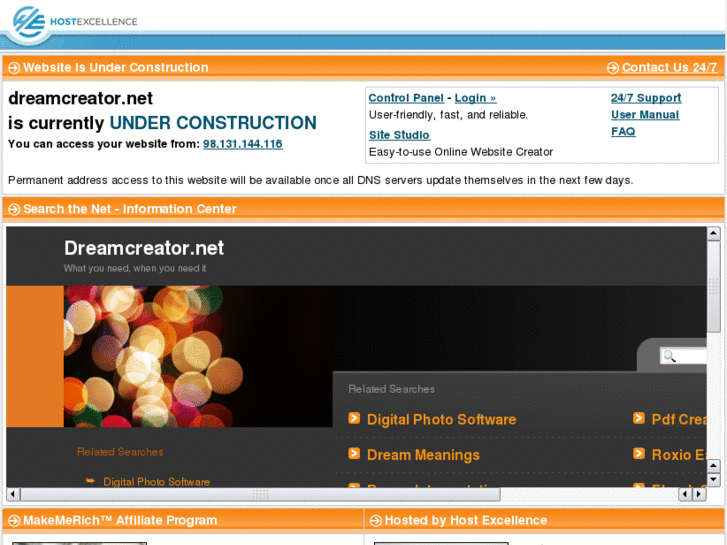Open the Control Panel link

point(406,98)
